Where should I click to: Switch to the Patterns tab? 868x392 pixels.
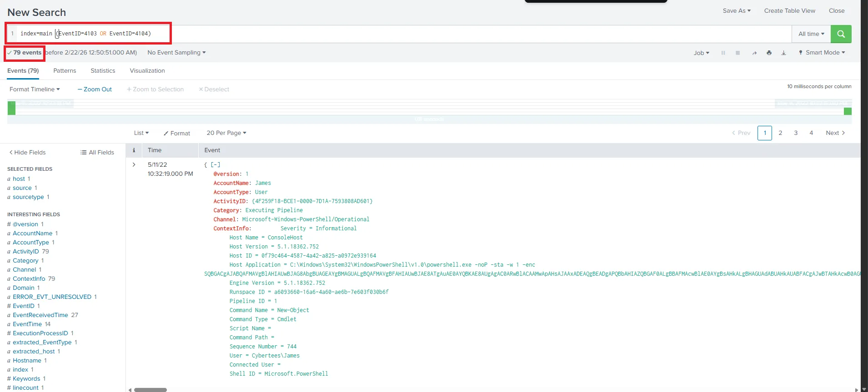pyautogui.click(x=65, y=70)
